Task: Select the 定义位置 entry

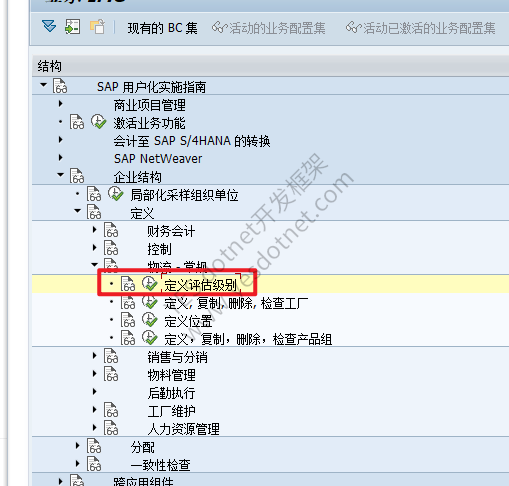Action: 188,321
